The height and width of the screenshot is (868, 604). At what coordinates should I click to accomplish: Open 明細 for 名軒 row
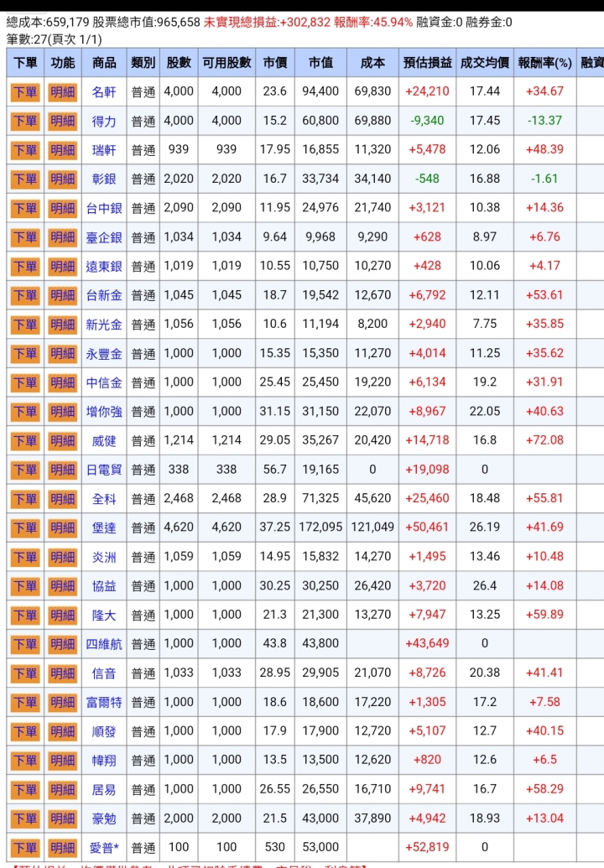point(63,92)
